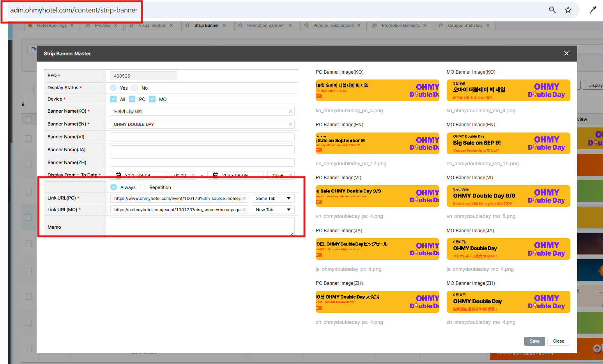
Task: Close the Coupon Statistics tab
Action: [x=487, y=25]
